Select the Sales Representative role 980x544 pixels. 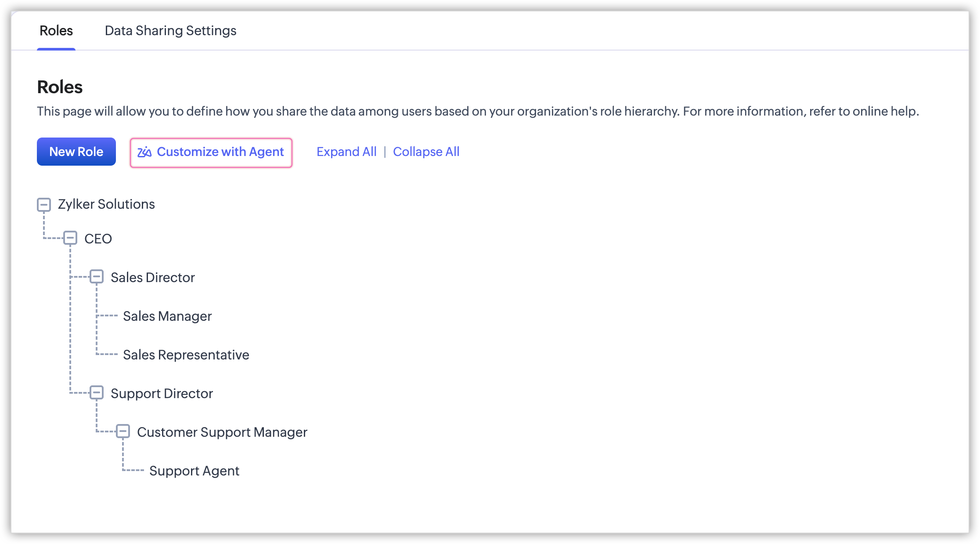186,355
